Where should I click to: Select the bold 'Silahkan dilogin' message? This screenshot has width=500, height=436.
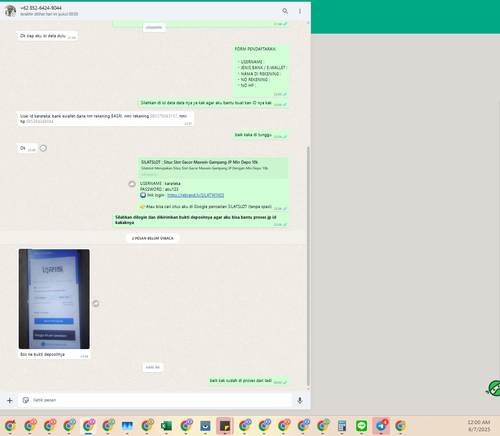(x=201, y=220)
